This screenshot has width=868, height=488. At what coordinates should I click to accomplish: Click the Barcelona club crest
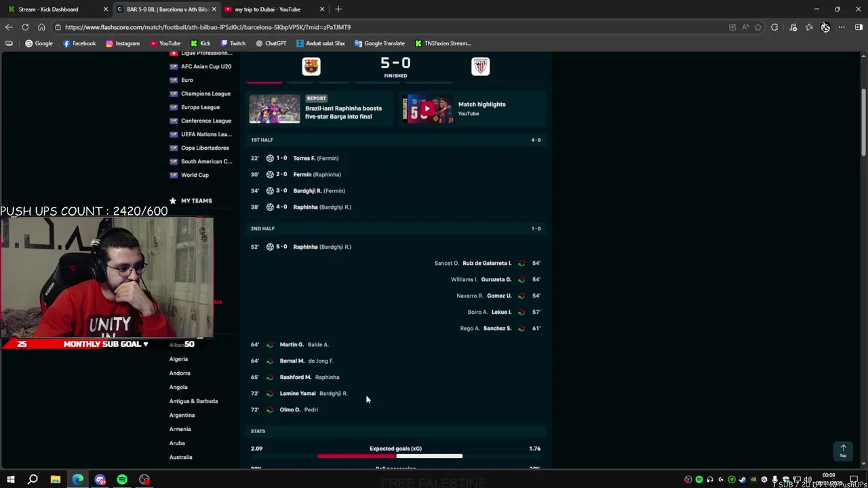coord(311,66)
